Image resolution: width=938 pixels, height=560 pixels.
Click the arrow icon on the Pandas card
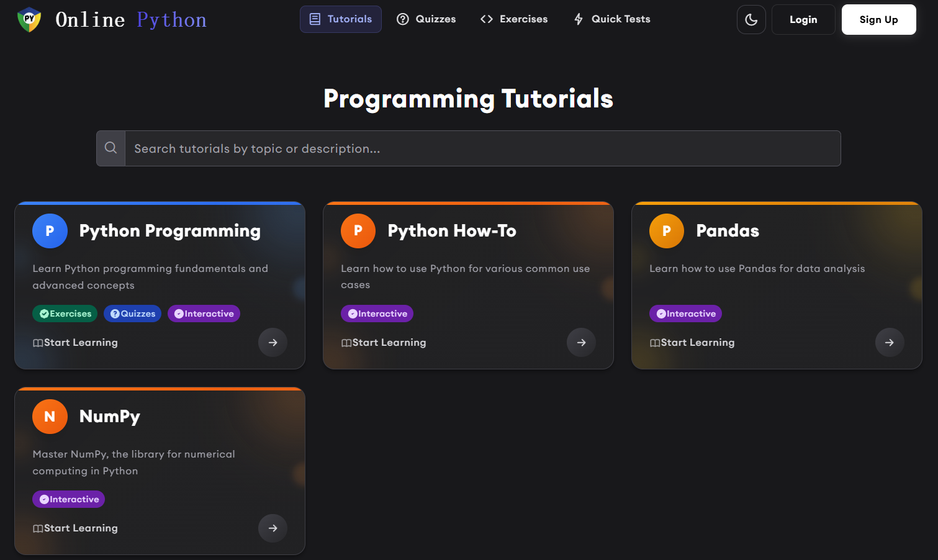click(x=890, y=342)
